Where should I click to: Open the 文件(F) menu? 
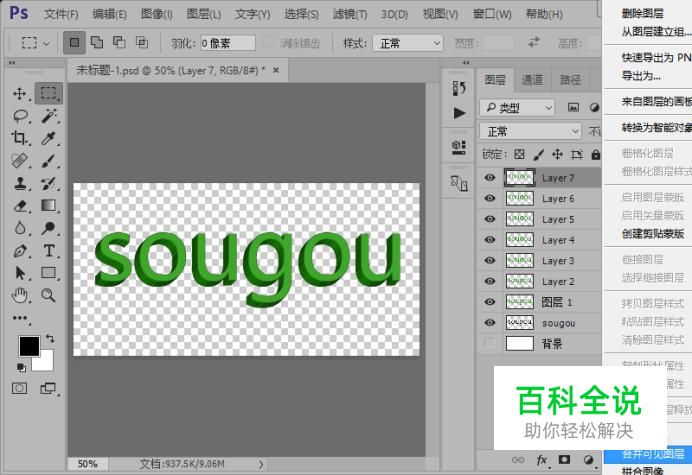[61, 14]
